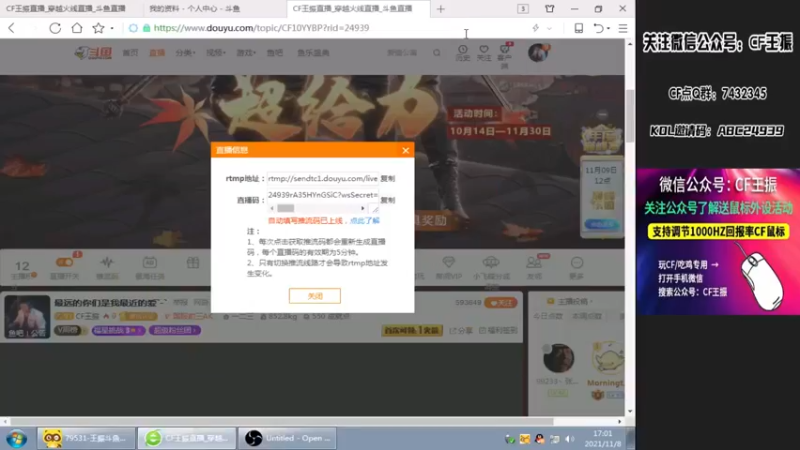This screenshot has height=450, width=800.
Task: Click the green padlock security icon
Action: click(146, 28)
